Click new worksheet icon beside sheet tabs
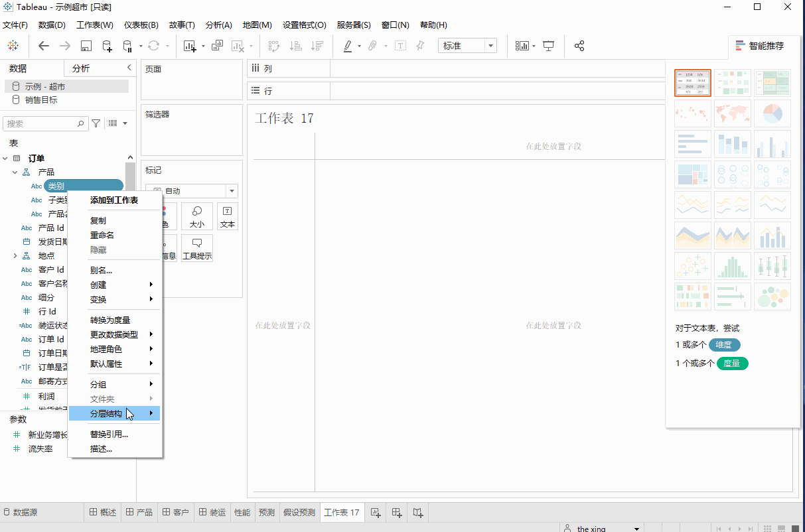805x532 pixels. point(376,512)
